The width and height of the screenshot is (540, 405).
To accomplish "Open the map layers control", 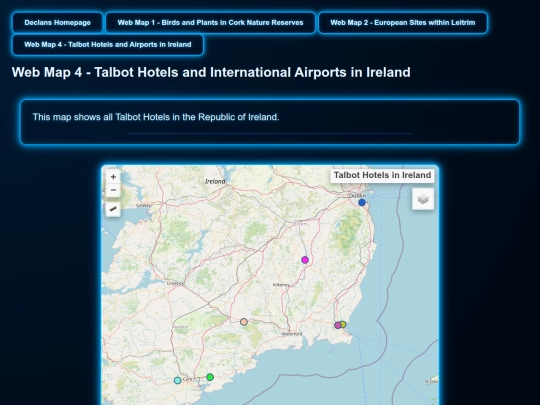I will point(423,199).
